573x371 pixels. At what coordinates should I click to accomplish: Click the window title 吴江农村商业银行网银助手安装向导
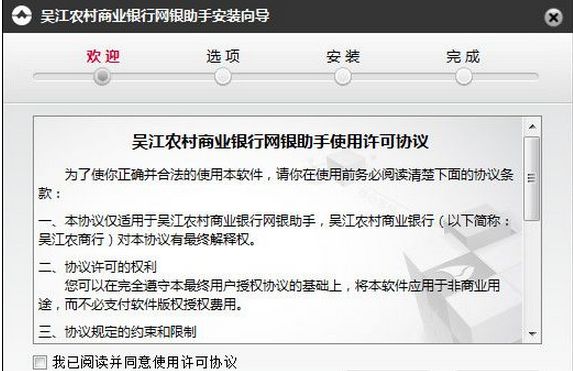[x=155, y=16]
